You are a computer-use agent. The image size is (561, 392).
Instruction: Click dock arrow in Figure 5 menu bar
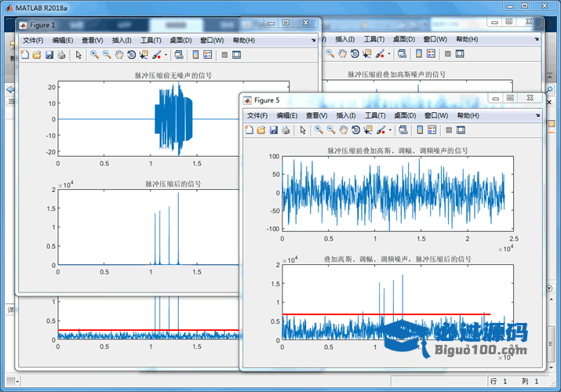pyautogui.click(x=537, y=115)
